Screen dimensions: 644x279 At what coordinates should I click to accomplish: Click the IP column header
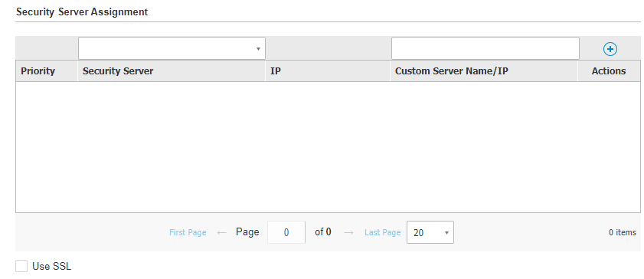point(328,71)
